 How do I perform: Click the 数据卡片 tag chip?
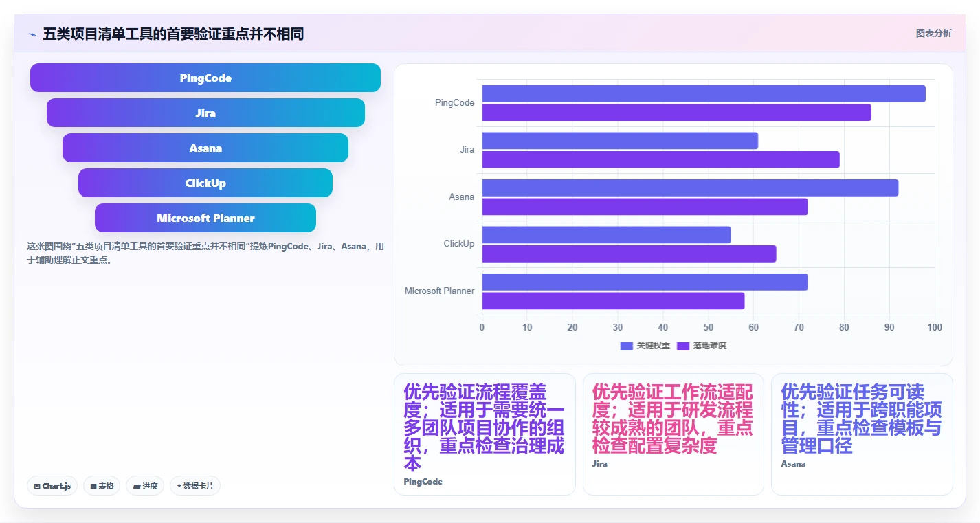pos(195,486)
